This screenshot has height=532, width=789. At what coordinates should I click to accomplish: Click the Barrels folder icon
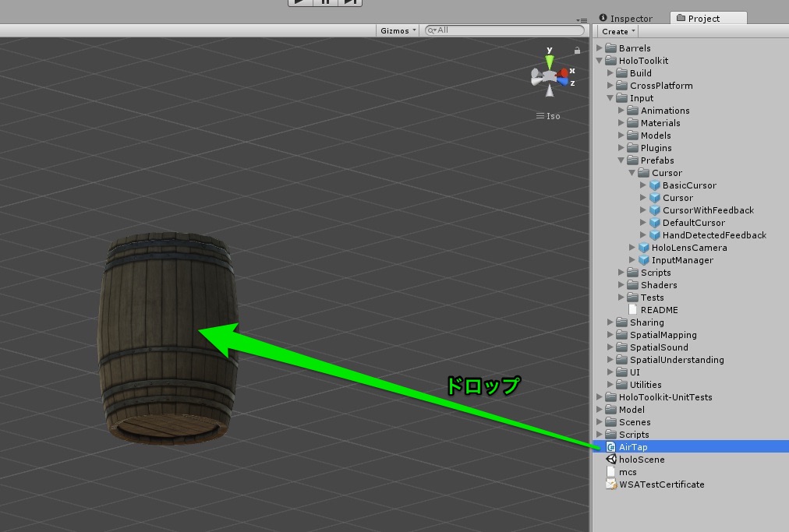(611, 48)
